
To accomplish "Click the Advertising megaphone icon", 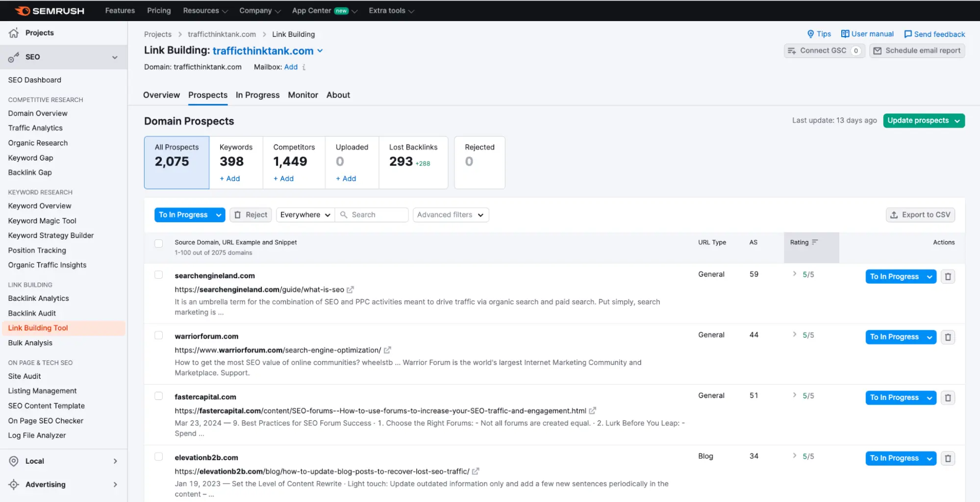I will [x=13, y=484].
